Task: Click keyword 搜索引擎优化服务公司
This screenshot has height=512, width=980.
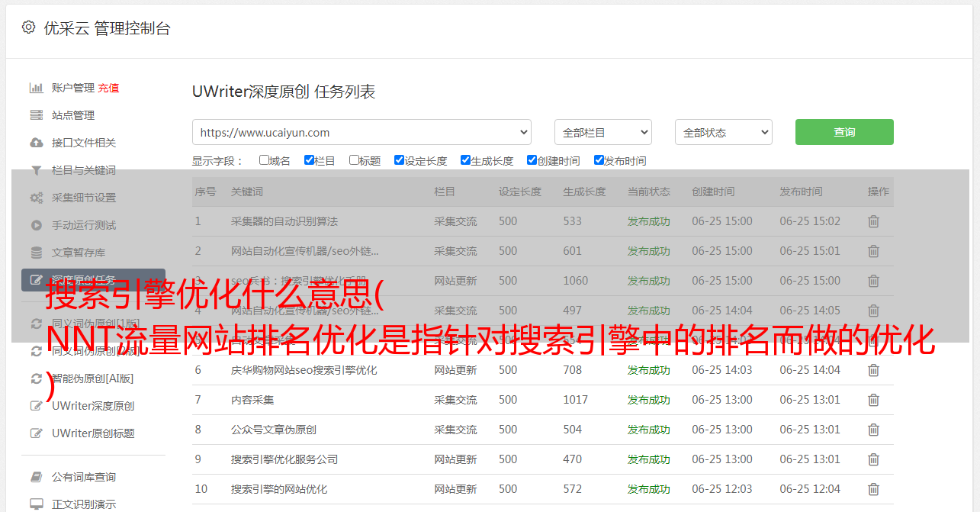Action: coord(284,459)
